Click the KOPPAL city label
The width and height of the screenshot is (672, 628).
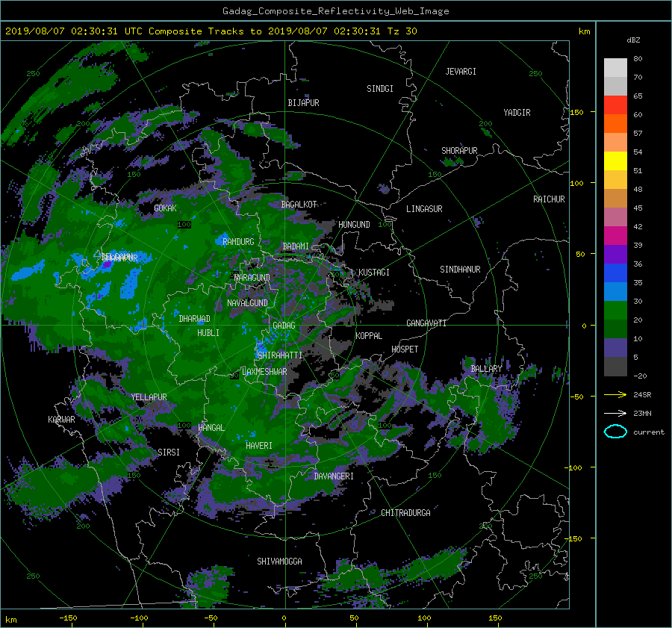point(369,336)
